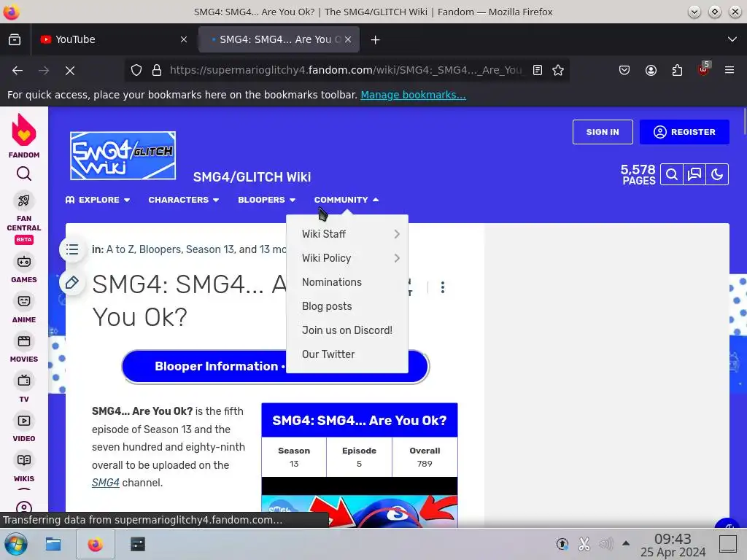Screen dimensions: 747x560
Task: Open the taskbar start menu button
Action: [15, 544]
